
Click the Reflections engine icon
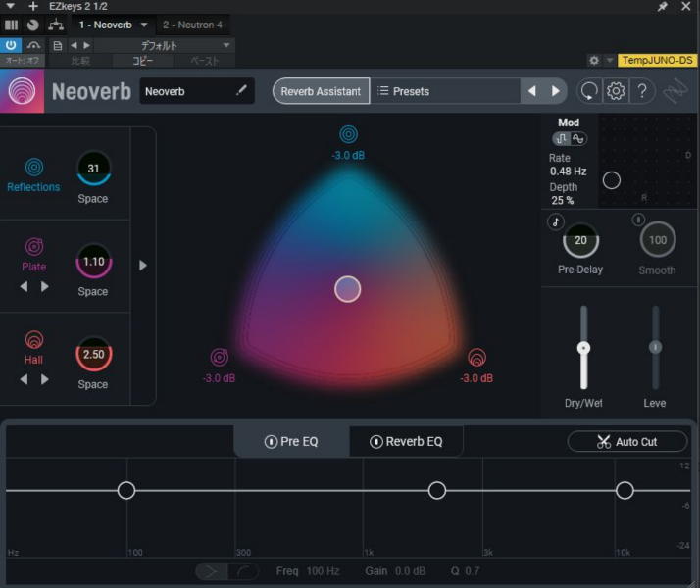click(34, 168)
